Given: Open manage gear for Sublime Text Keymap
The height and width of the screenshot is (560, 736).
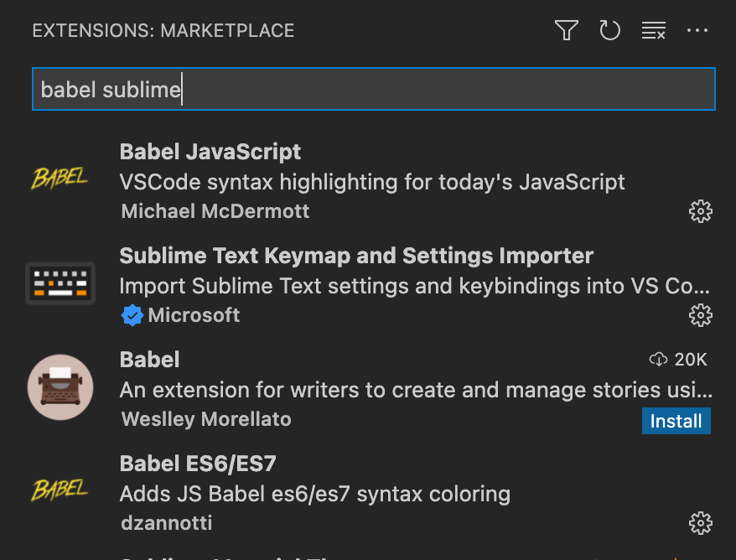Looking at the screenshot, I should pos(700,315).
